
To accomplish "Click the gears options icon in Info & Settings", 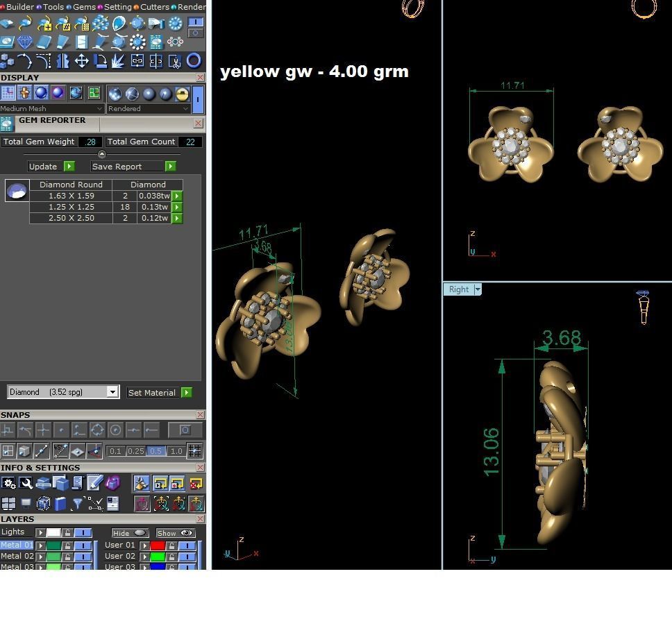I will [8, 483].
